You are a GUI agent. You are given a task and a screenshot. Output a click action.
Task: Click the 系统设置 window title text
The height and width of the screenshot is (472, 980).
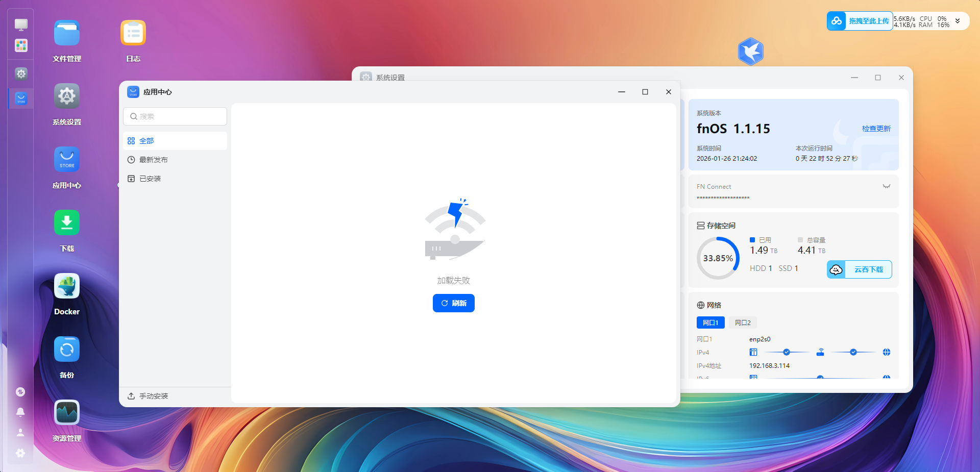click(390, 78)
